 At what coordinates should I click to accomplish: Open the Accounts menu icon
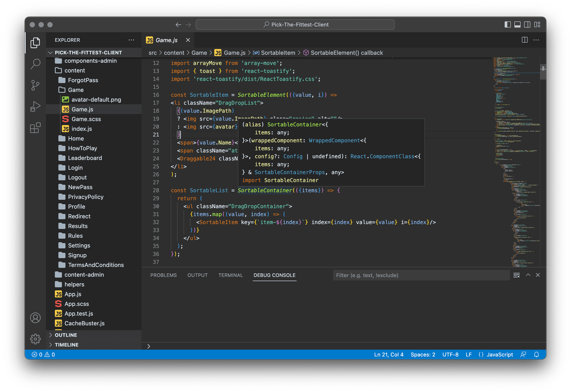coord(35,317)
